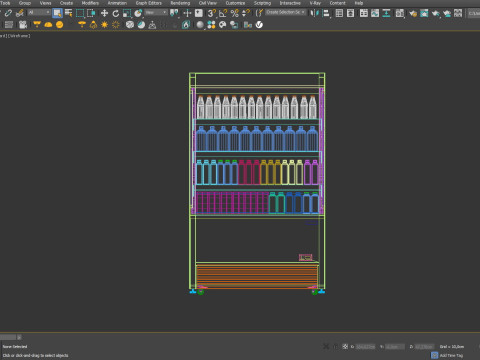Toggle Selection Lock in status bar
Viewport: 480px width, 360px height.
336,347
